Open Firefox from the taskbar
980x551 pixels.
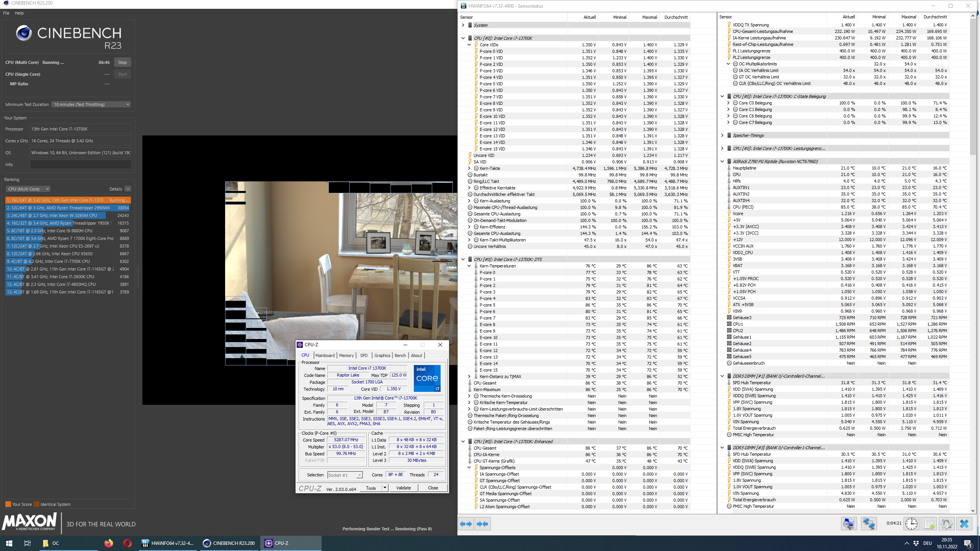pos(109,543)
